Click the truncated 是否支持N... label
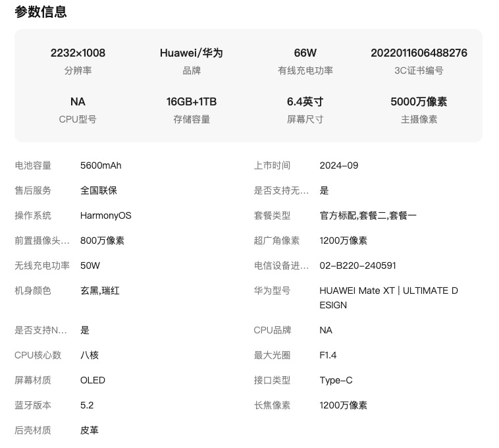 tap(41, 330)
